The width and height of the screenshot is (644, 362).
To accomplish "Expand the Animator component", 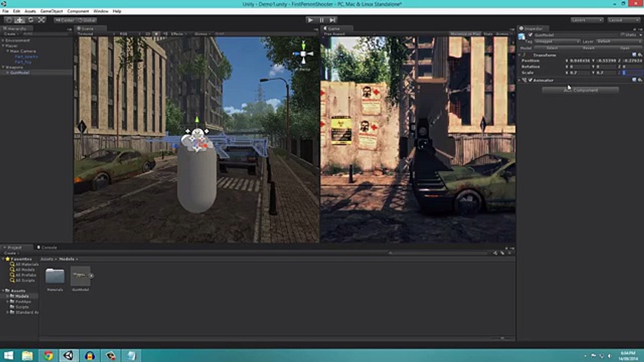I will pyautogui.click(x=520, y=80).
